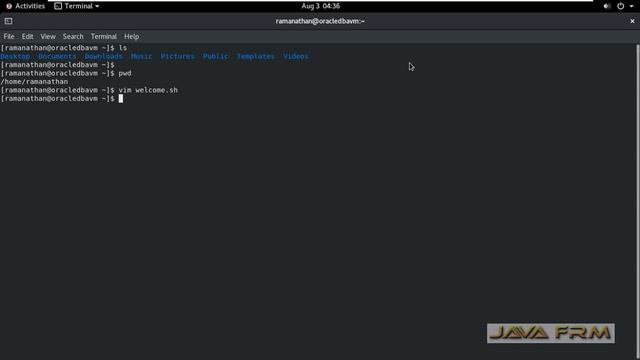Open the Activities overview
This screenshot has width=640, height=360.
(x=25, y=6)
